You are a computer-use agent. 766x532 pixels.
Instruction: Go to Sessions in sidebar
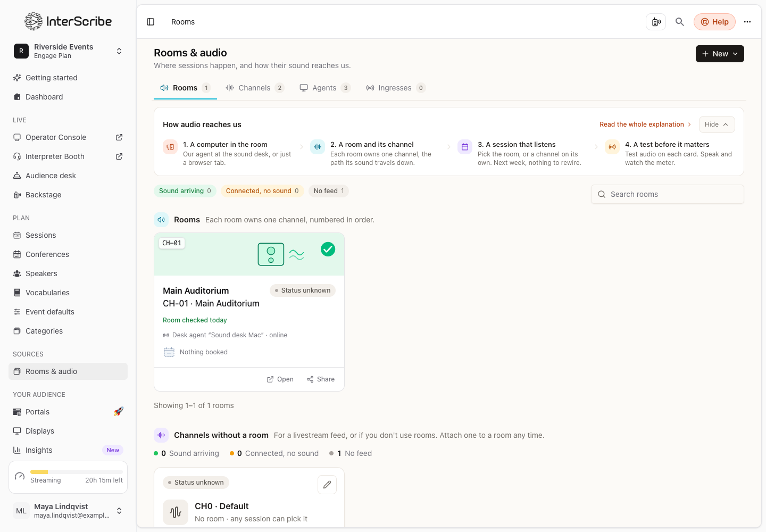click(68, 235)
